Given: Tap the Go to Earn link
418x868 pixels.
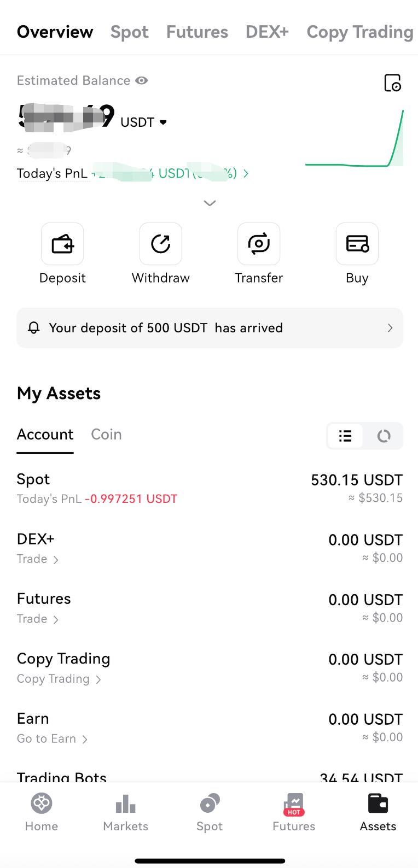Looking at the screenshot, I should 52,738.
